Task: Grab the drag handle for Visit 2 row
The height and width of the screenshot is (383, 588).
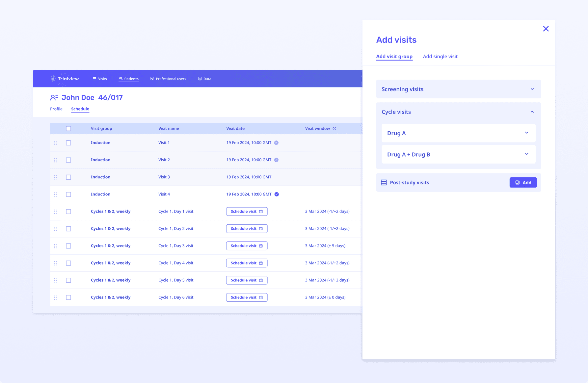Action: (x=55, y=160)
